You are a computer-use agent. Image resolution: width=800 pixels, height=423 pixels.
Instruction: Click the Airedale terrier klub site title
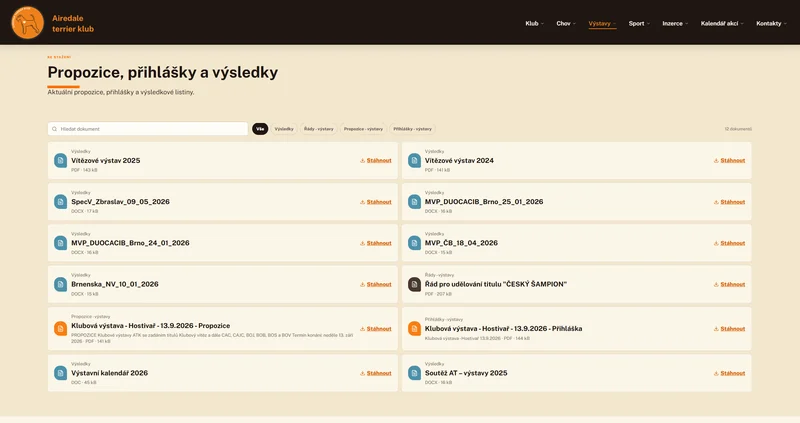[x=73, y=23]
